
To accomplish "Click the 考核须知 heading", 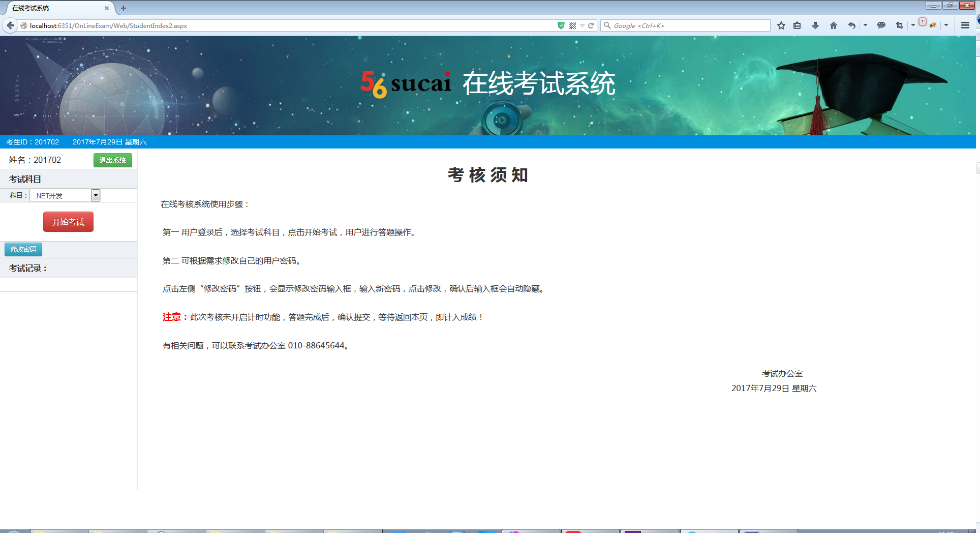I will pos(488,175).
